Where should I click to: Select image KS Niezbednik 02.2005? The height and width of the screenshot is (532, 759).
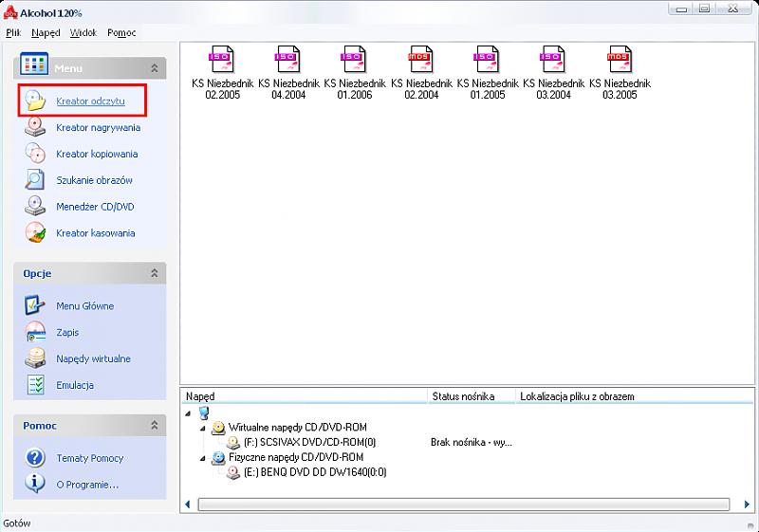[222, 72]
